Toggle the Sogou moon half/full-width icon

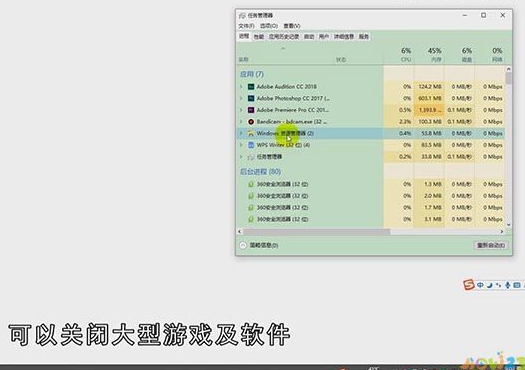pos(490,285)
